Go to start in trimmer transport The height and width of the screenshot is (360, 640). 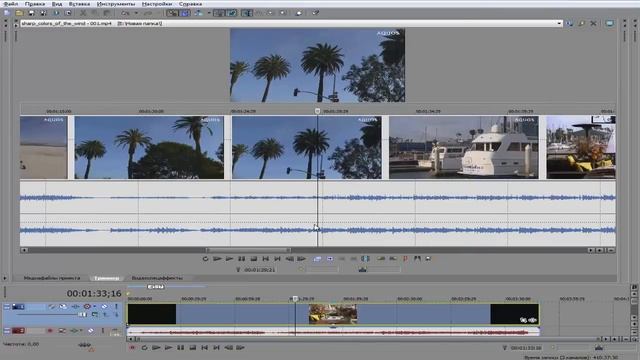click(266, 259)
